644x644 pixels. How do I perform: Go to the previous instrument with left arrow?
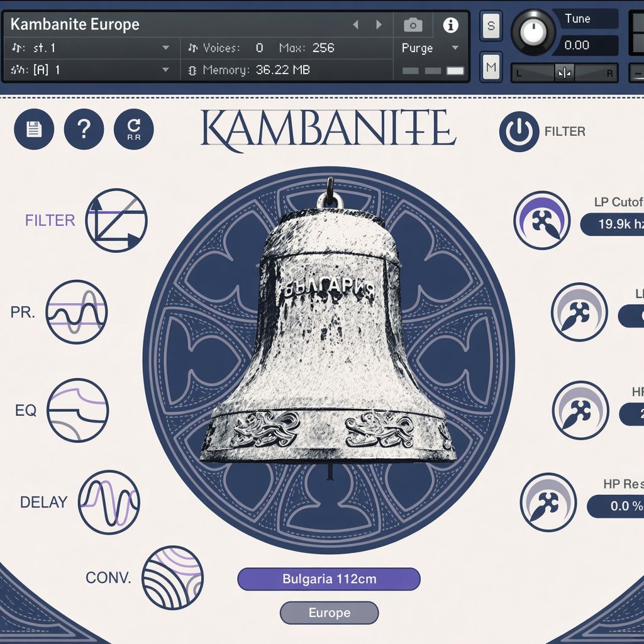click(x=356, y=25)
